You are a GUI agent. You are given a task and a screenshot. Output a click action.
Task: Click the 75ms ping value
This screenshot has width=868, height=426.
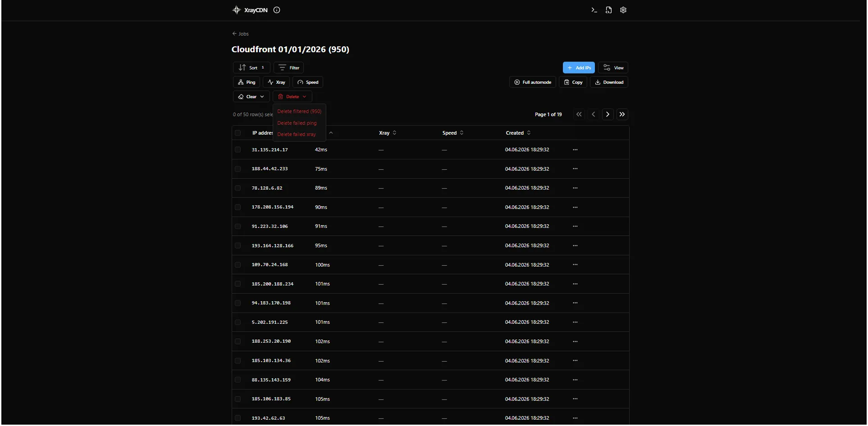(321, 169)
